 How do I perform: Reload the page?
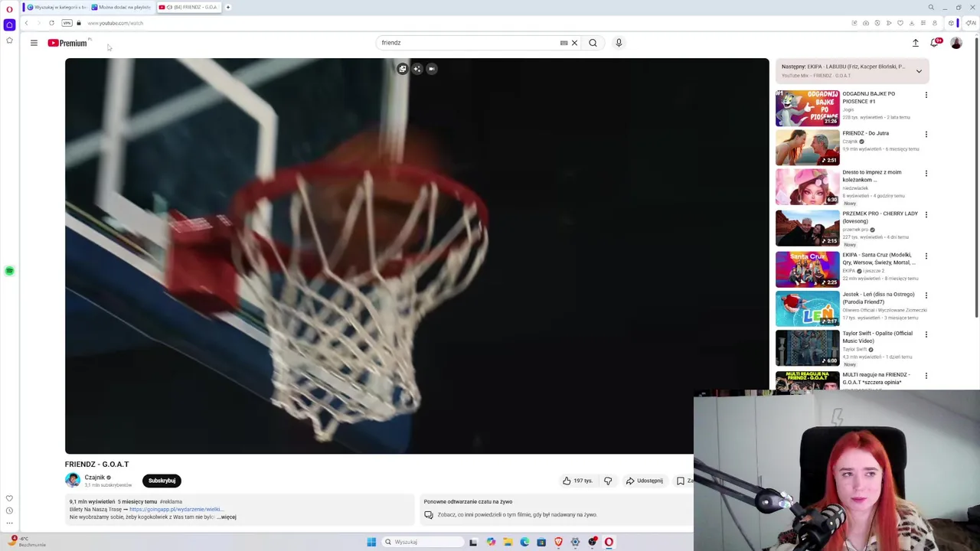click(x=51, y=23)
